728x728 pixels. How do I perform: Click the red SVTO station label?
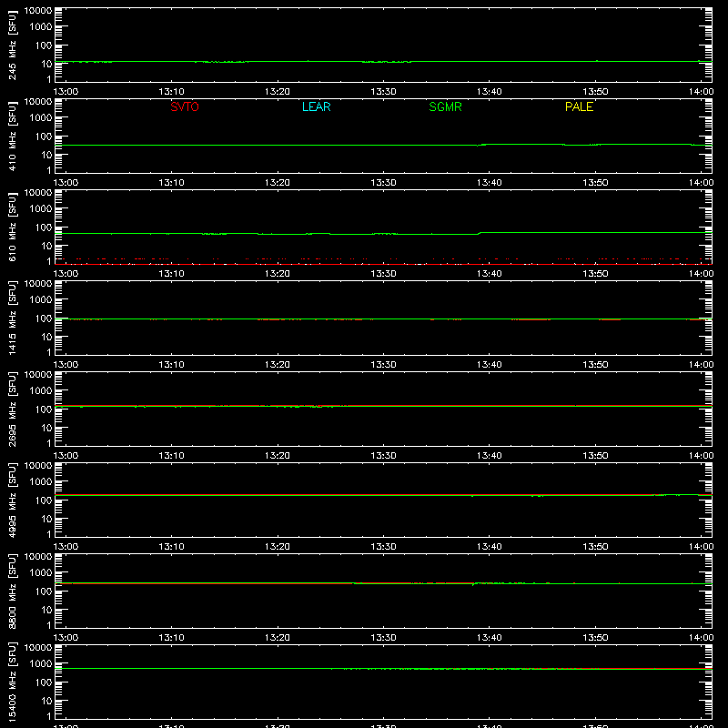tap(185, 106)
